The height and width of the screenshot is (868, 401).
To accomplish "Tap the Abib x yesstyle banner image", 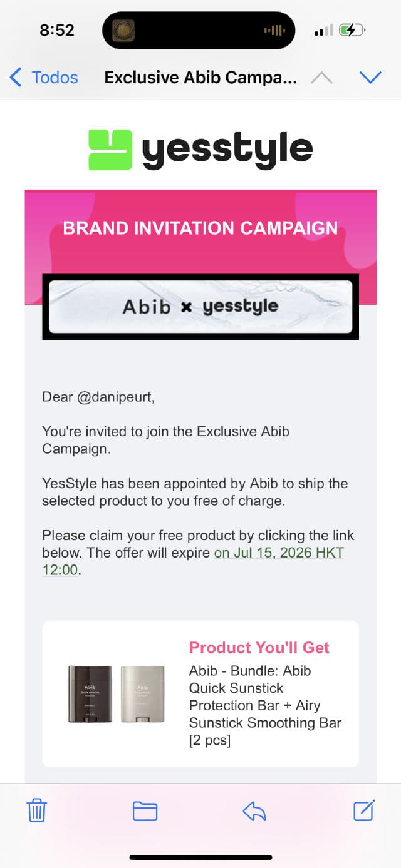I will (200, 307).
